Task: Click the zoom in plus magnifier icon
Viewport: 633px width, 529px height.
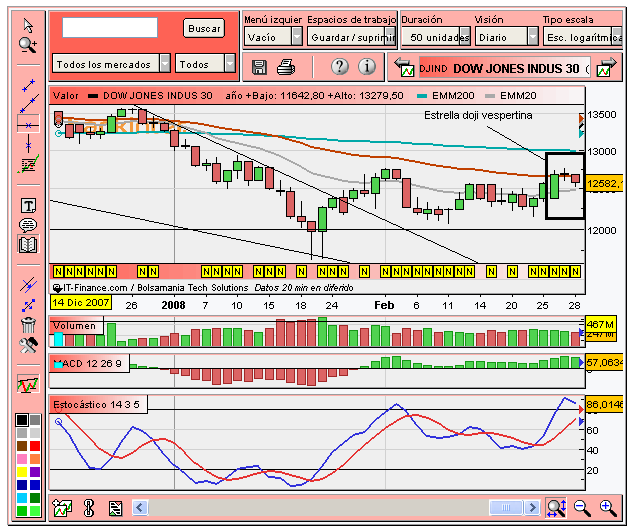Action: [608, 508]
